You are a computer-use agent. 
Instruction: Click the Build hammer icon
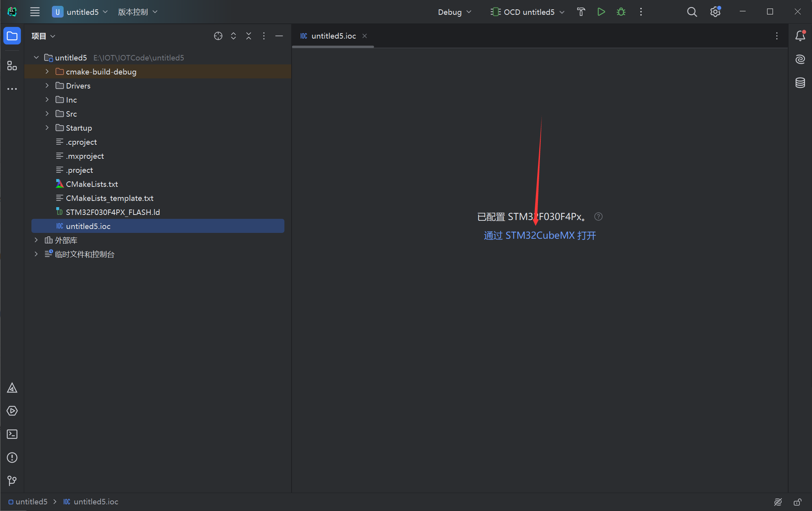click(x=581, y=12)
